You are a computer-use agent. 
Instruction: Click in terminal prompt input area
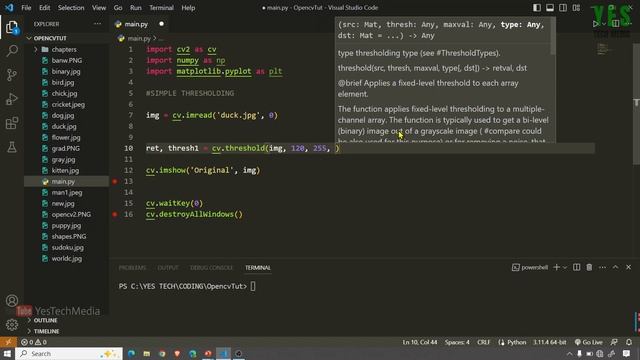[253, 287]
